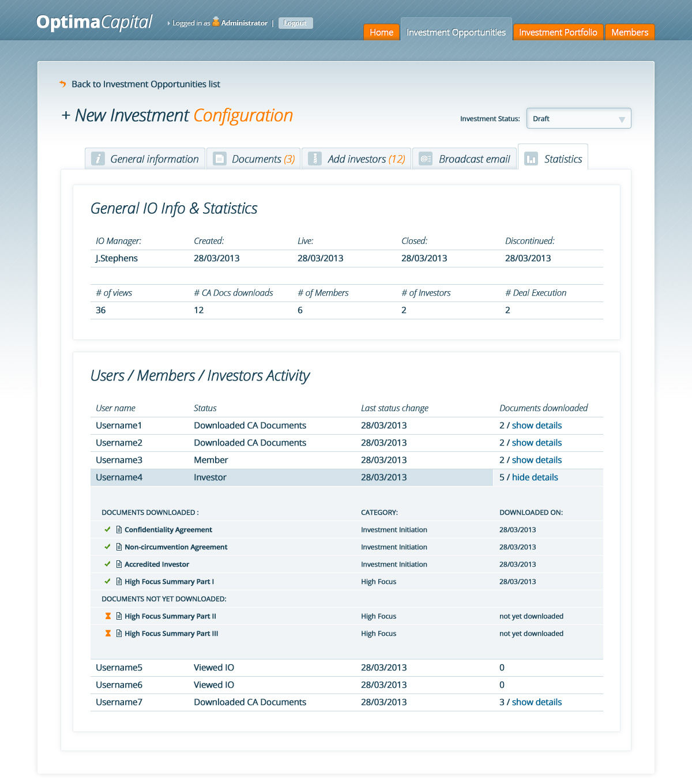Open the Investment Status dropdown
The width and height of the screenshot is (692, 784).
(579, 118)
